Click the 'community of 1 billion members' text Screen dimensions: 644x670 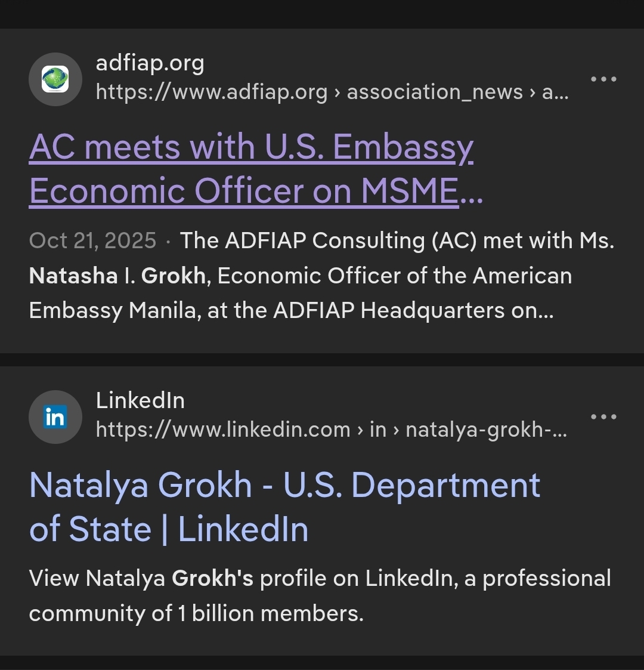point(196,613)
